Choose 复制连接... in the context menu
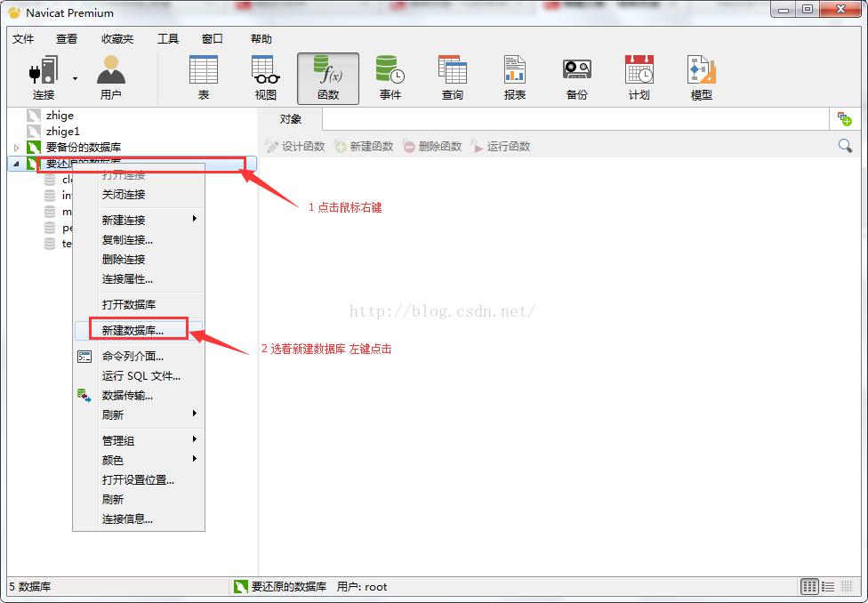868x603 pixels. click(139, 240)
